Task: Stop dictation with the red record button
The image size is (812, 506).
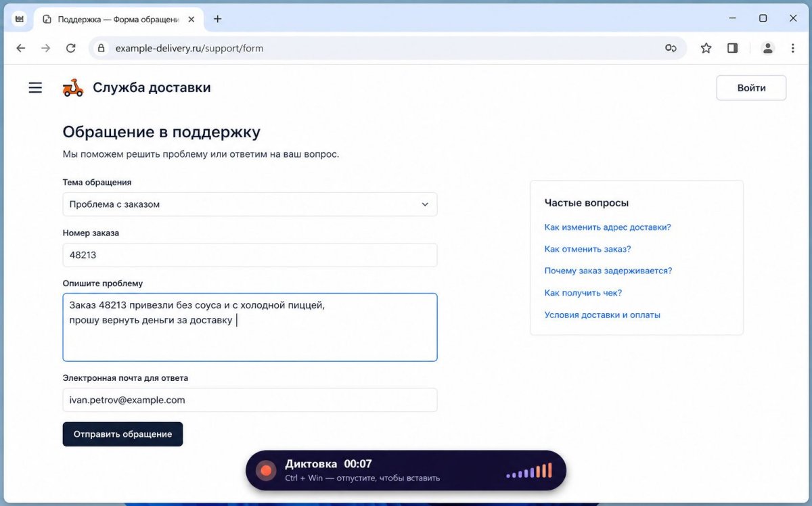Action: point(266,470)
